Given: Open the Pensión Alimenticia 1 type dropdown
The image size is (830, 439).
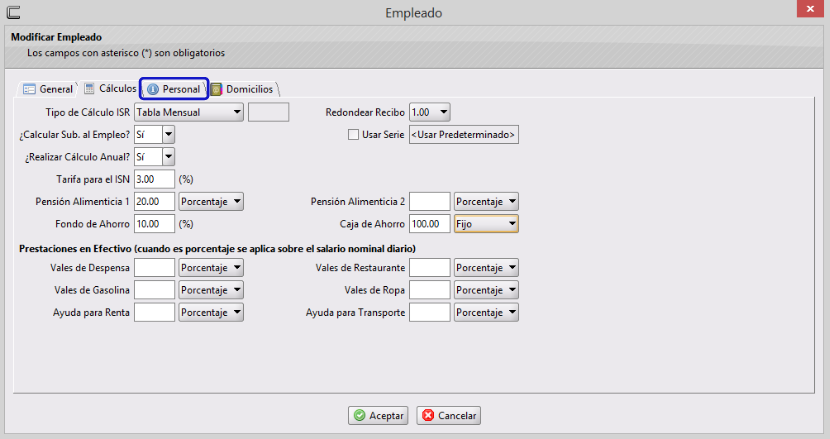Looking at the screenshot, I should pyautogui.click(x=211, y=201).
